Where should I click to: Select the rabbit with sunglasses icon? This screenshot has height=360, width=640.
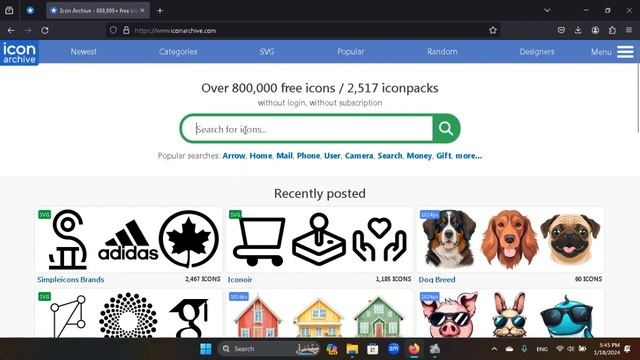tap(509, 314)
